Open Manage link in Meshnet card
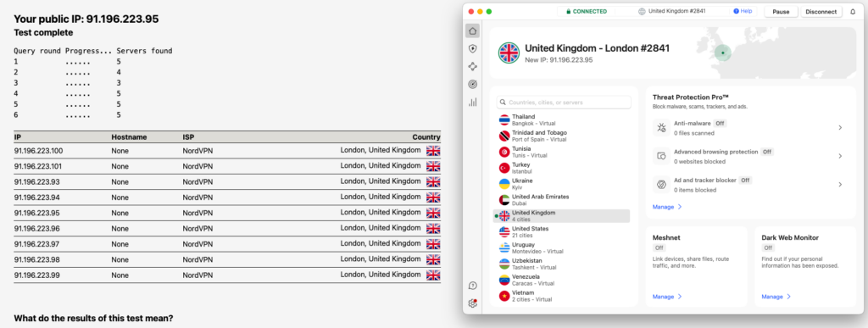Image resolution: width=868 pixels, height=328 pixels. tap(667, 297)
